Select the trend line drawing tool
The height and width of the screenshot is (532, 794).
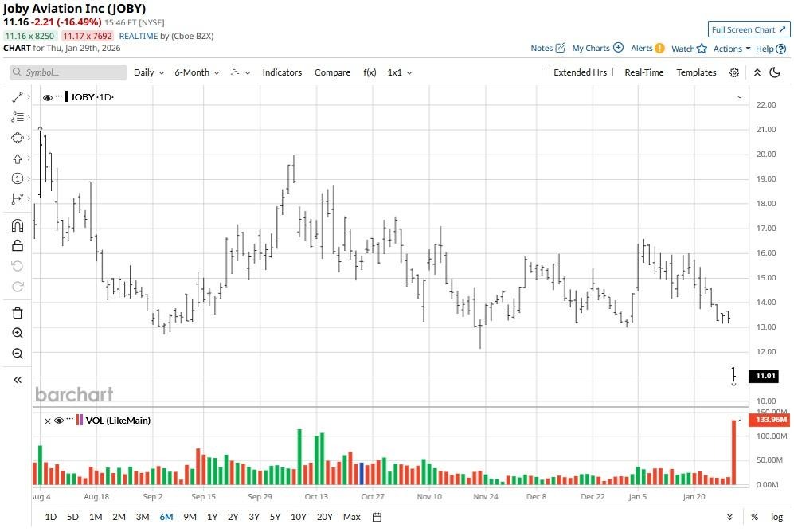tap(18, 96)
